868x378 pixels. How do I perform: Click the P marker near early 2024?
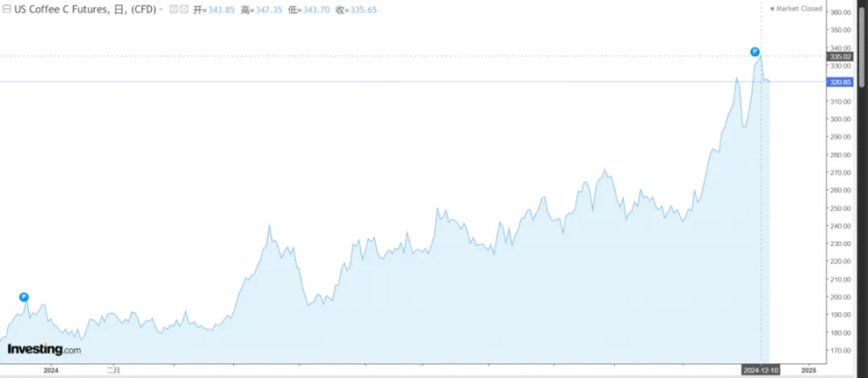pos(24,298)
